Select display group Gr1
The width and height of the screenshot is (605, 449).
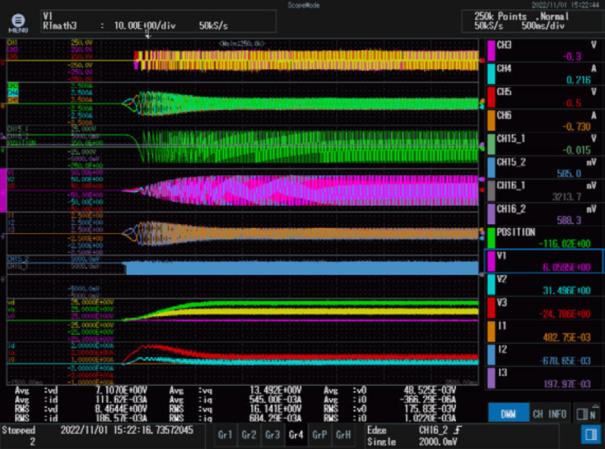point(225,435)
